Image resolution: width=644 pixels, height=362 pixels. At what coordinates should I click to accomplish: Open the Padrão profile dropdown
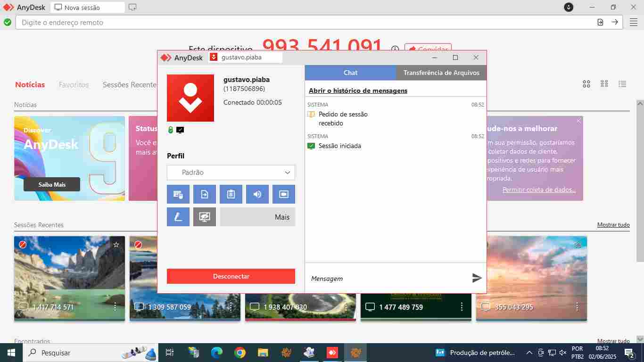tap(231, 173)
